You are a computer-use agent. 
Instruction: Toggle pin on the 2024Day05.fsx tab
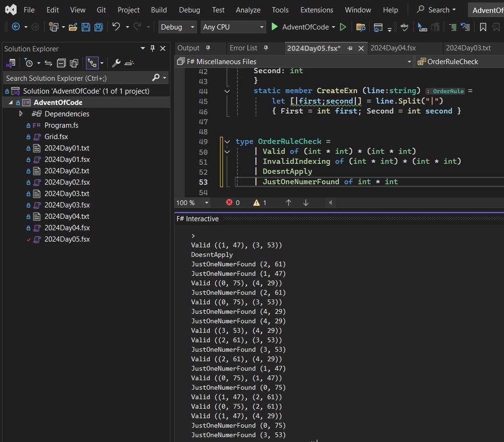coord(350,48)
